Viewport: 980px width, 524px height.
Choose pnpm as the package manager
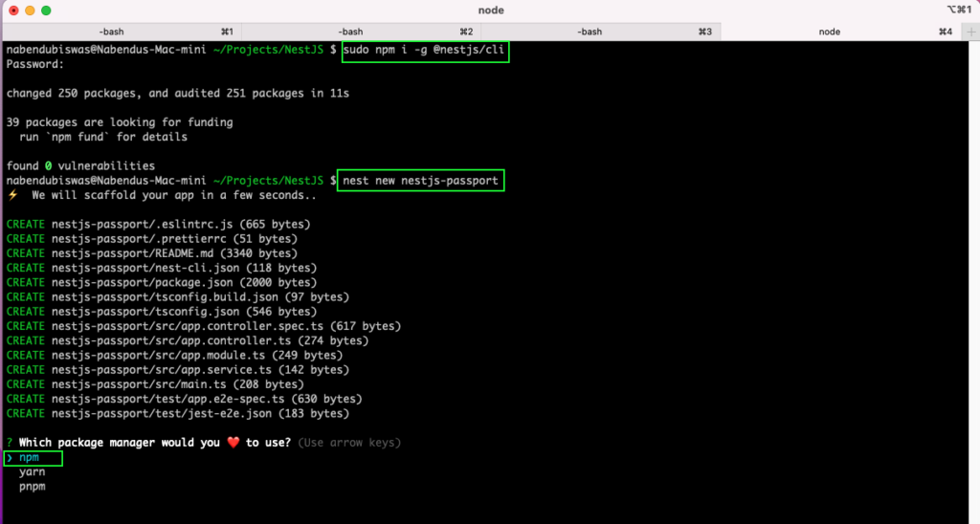[32, 487]
